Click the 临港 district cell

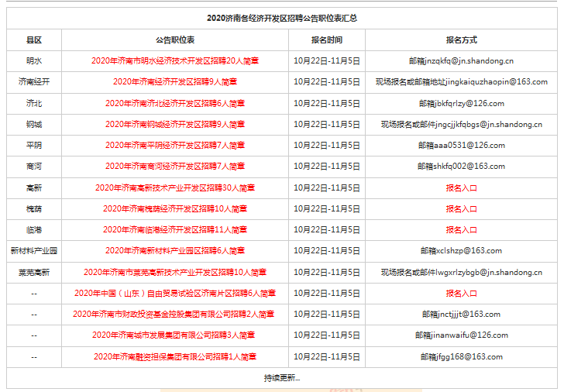pyautogui.click(x=34, y=229)
